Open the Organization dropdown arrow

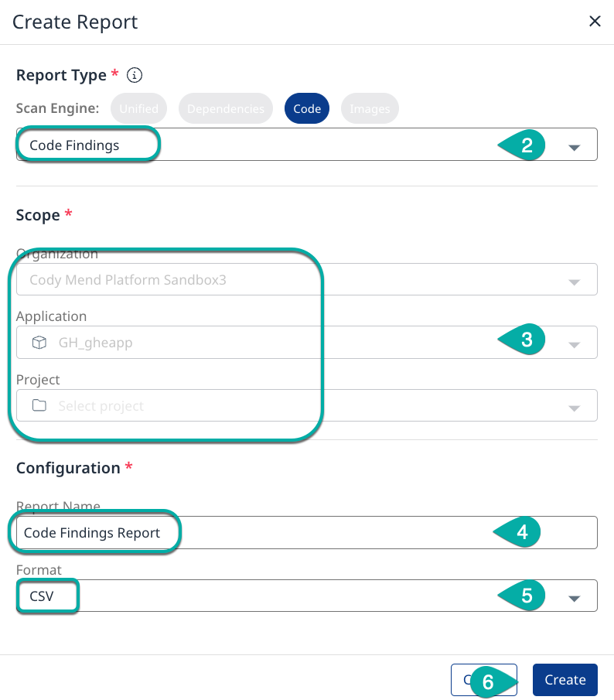click(574, 282)
